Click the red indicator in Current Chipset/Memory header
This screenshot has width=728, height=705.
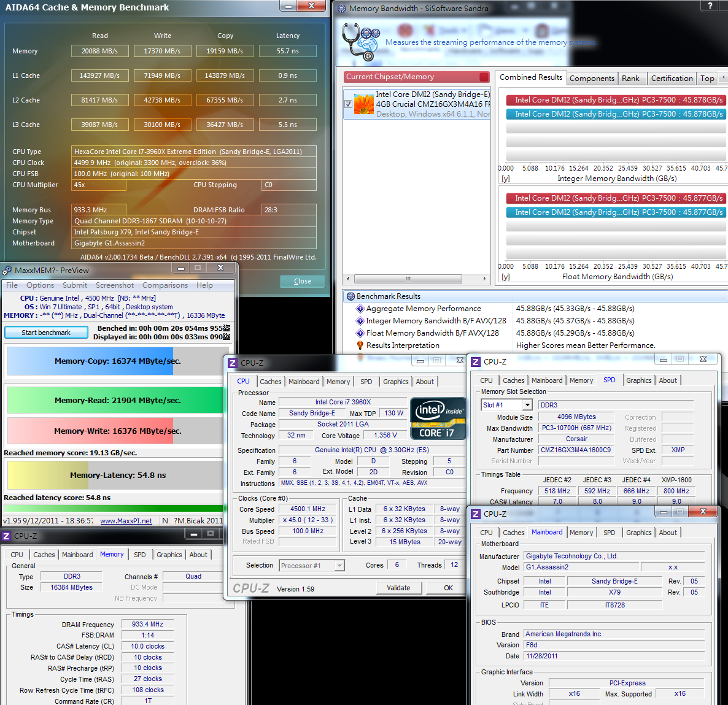(x=484, y=77)
